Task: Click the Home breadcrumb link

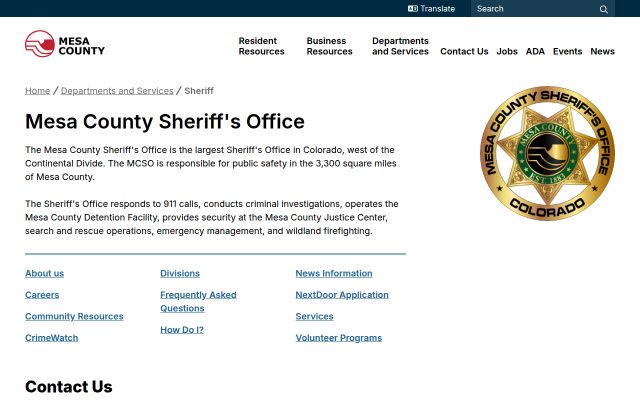Action: tap(38, 91)
